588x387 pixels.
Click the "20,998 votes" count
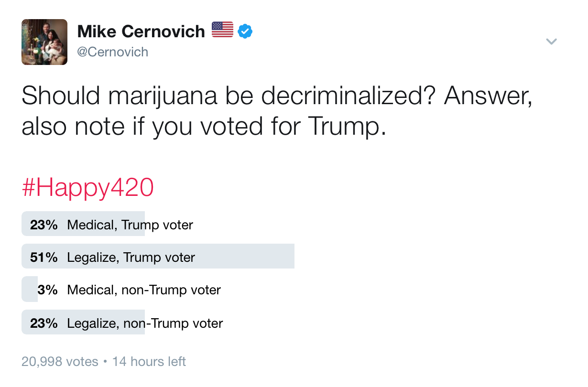tap(60, 361)
